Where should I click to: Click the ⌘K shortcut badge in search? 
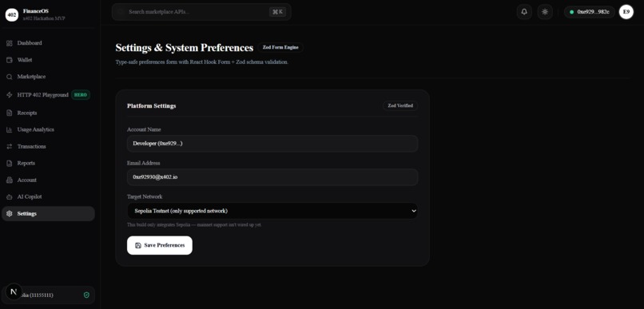[x=277, y=12]
